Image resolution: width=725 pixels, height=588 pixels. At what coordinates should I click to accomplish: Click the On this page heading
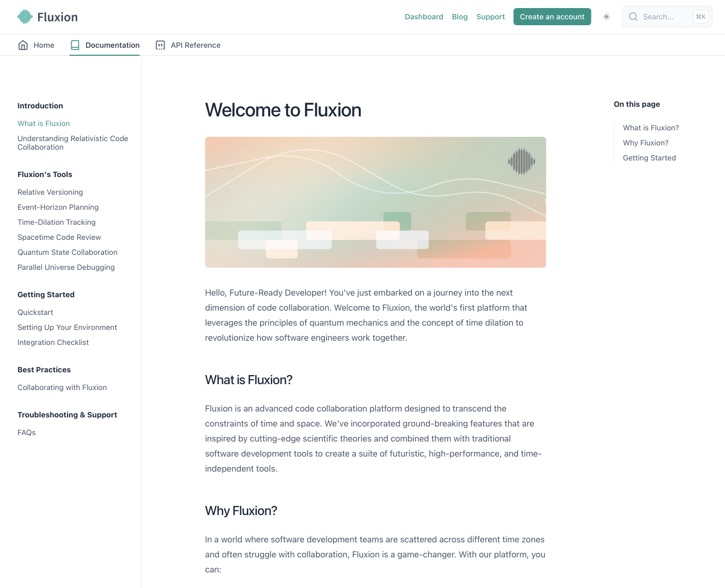click(x=637, y=104)
